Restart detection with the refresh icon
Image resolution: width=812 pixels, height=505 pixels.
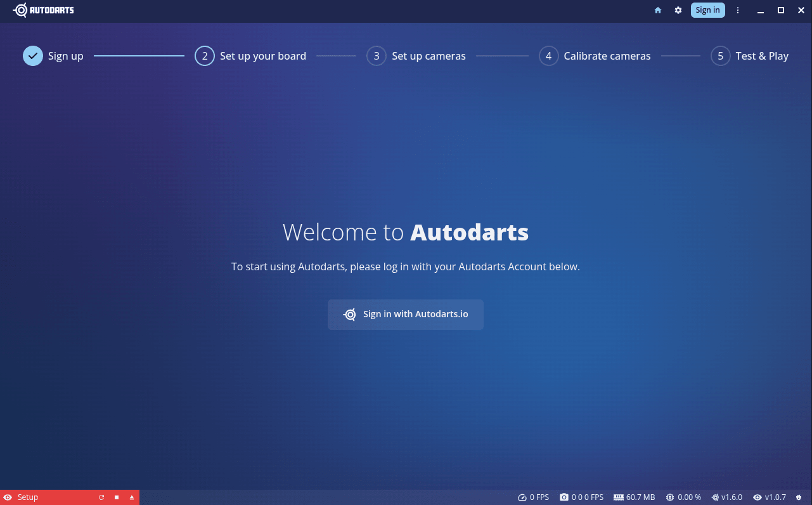tap(101, 497)
